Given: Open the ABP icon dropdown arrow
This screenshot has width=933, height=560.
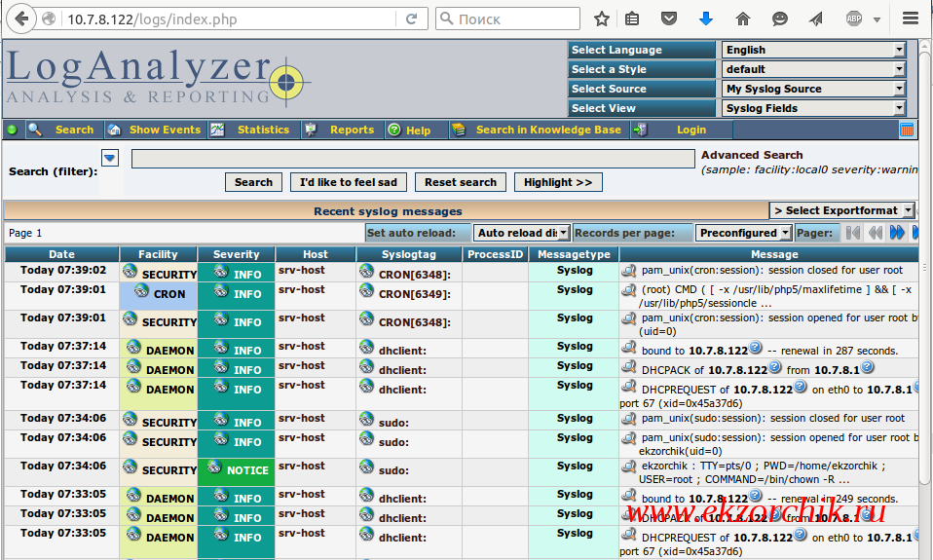Looking at the screenshot, I should 877,19.
